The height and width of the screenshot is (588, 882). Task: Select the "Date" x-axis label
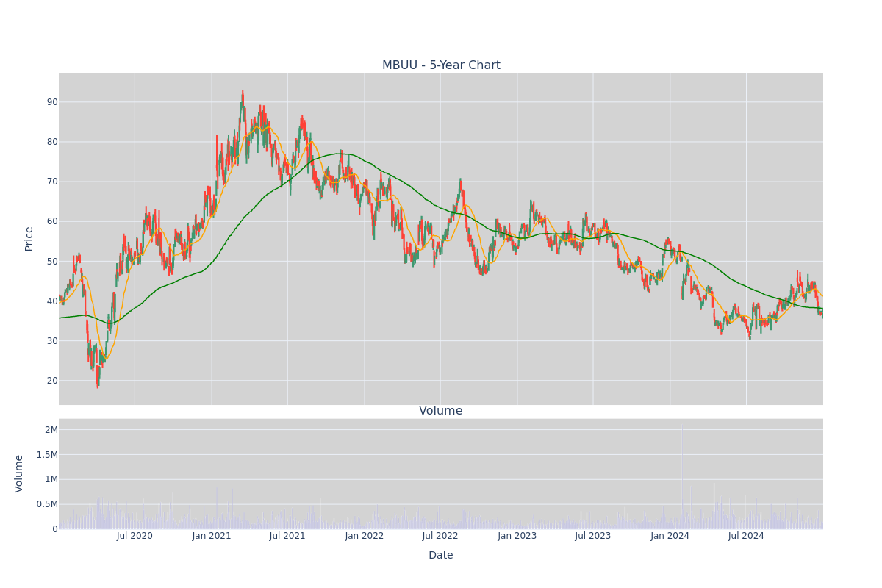(441, 556)
